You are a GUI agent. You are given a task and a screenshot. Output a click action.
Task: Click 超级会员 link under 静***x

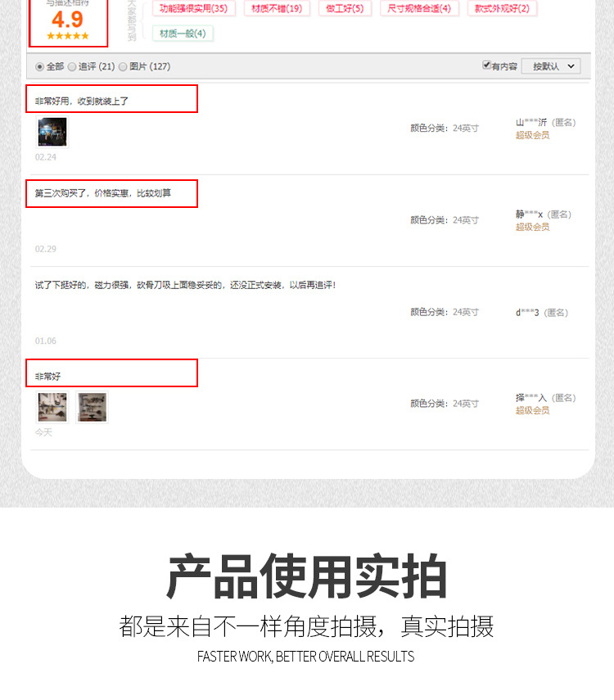coord(532,228)
